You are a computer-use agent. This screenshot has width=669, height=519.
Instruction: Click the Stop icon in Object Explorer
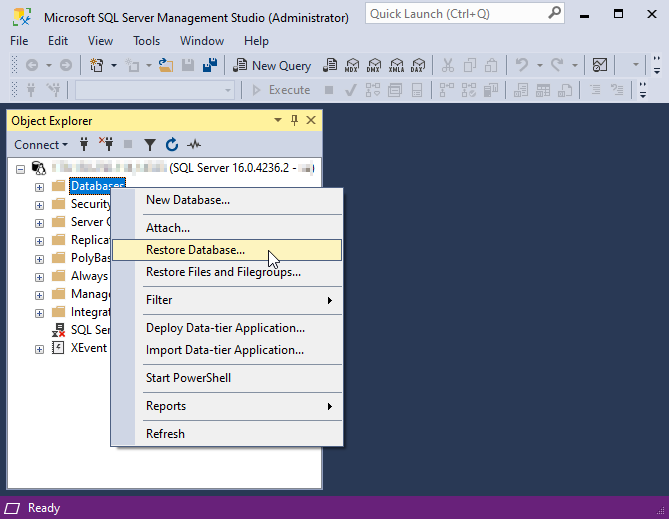click(128, 145)
